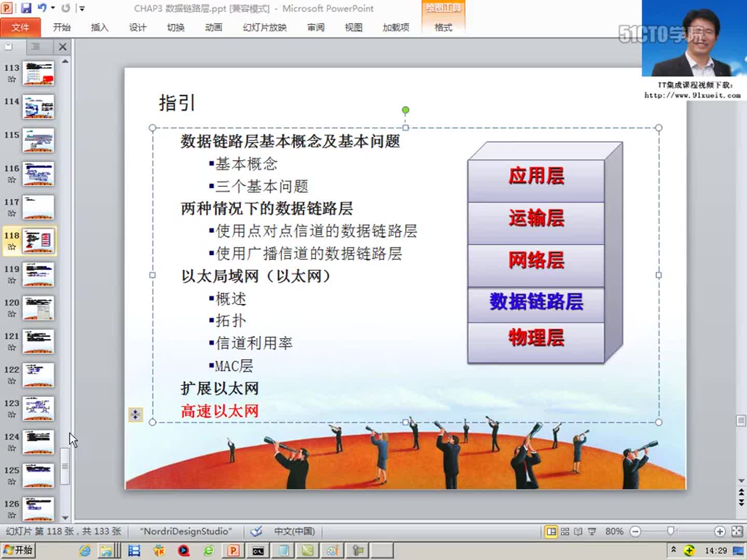Fit slide to current window
747x560 pixels.
[x=737, y=531]
